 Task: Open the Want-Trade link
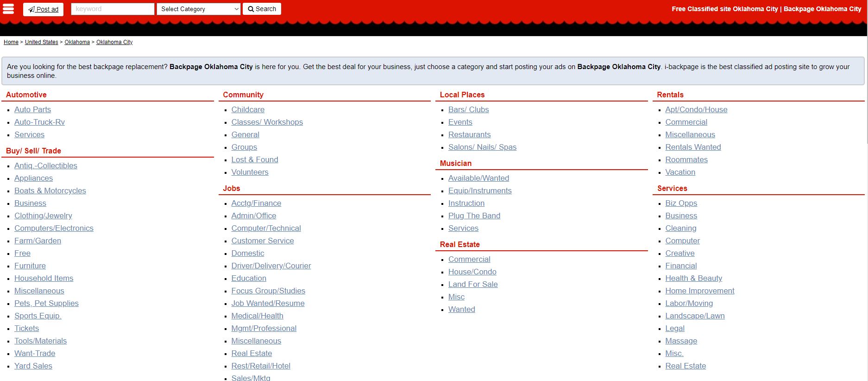point(35,353)
